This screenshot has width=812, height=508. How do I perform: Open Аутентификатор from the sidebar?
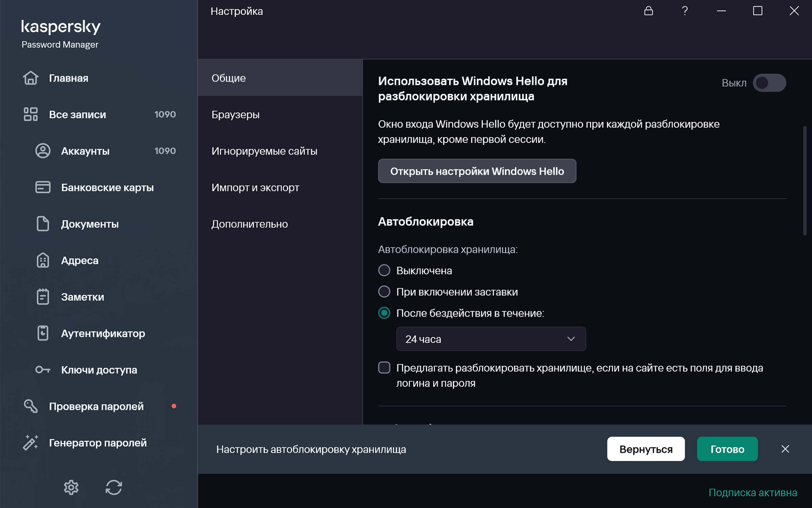point(103,333)
